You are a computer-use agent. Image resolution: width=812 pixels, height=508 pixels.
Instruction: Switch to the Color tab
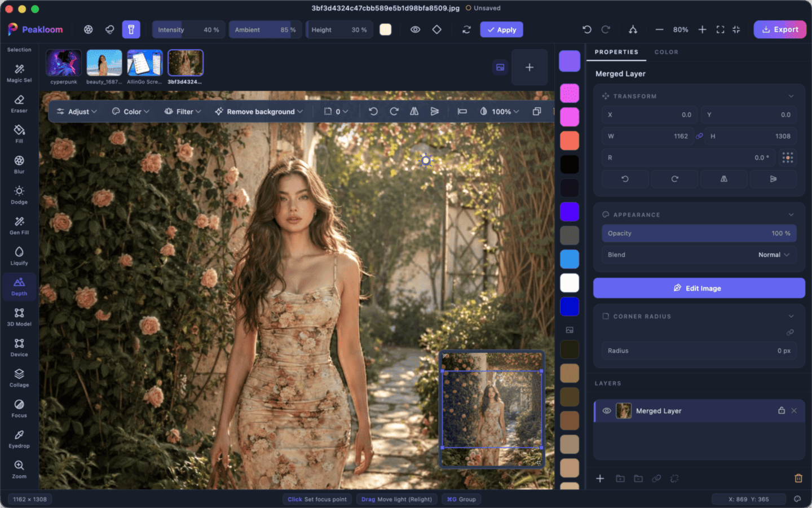point(666,52)
